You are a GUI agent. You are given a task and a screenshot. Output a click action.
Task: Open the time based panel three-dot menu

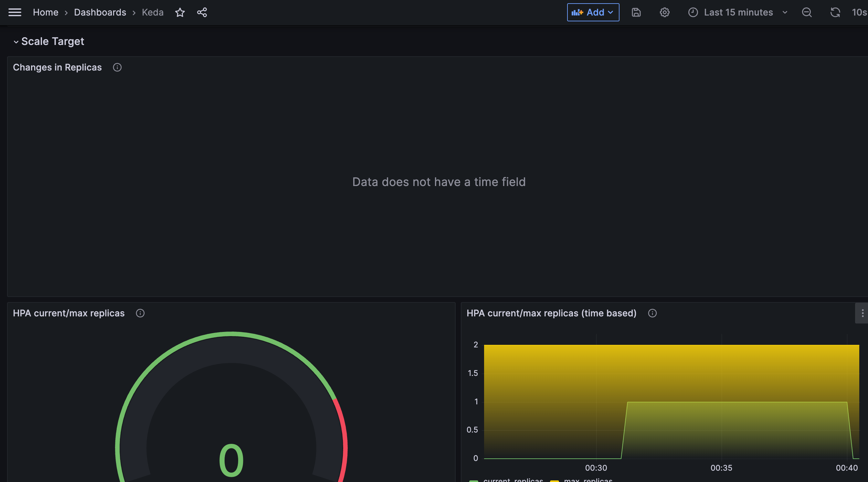pyautogui.click(x=862, y=313)
